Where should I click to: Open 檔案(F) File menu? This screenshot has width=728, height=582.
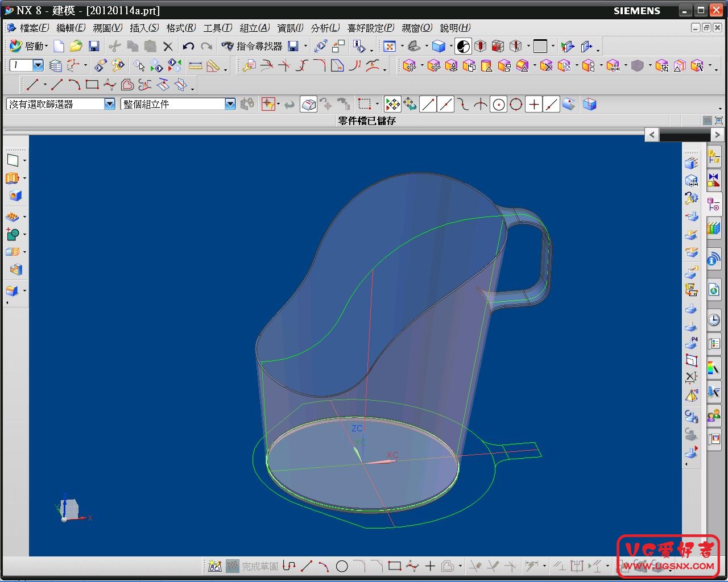pyautogui.click(x=34, y=28)
